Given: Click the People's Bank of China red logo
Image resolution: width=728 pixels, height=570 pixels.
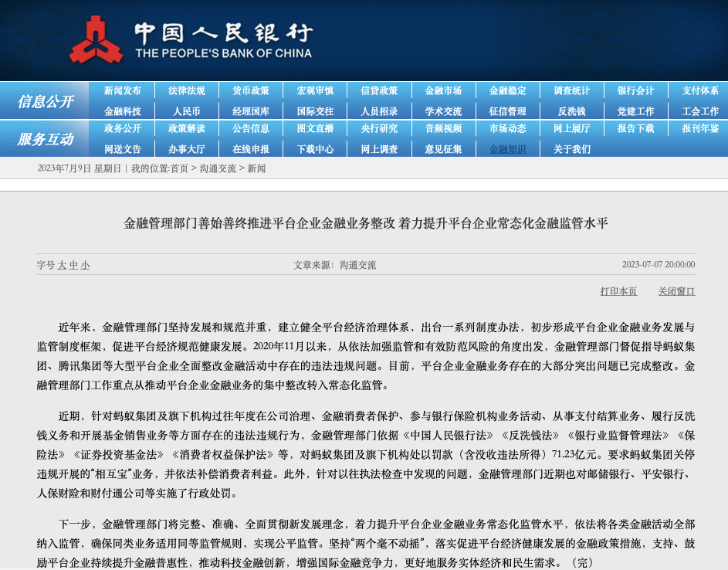Looking at the screenshot, I should click(96, 39).
